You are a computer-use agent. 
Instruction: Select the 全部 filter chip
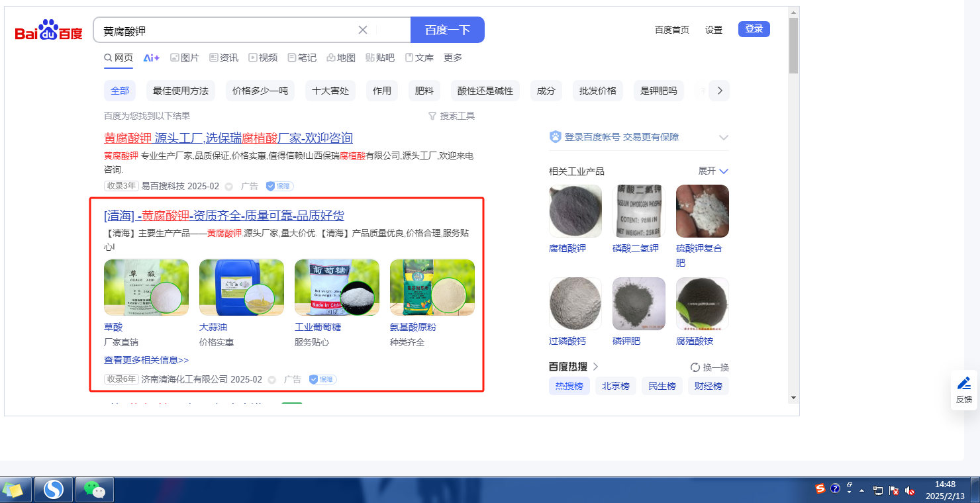point(120,91)
